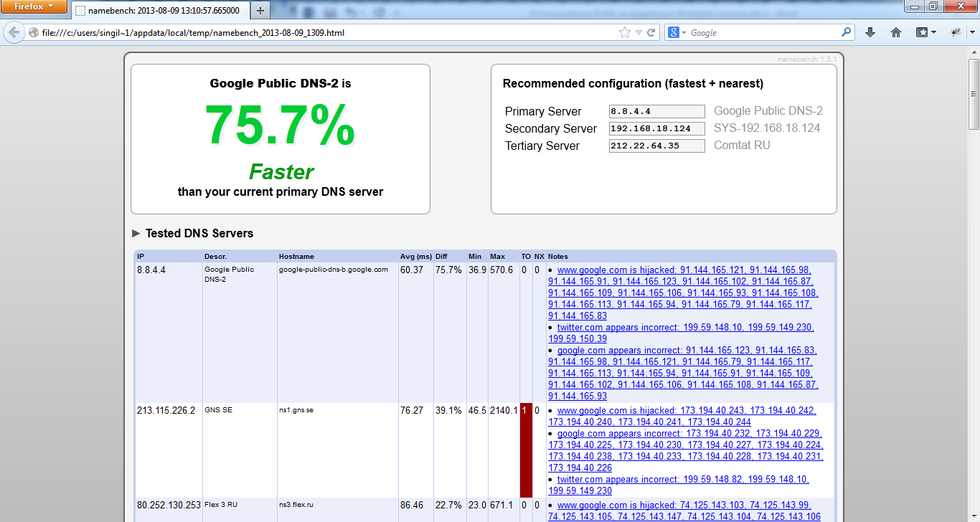The image size is (980, 522).
Task: Open the Google search engine dropdown
Action: (x=677, y=32)
